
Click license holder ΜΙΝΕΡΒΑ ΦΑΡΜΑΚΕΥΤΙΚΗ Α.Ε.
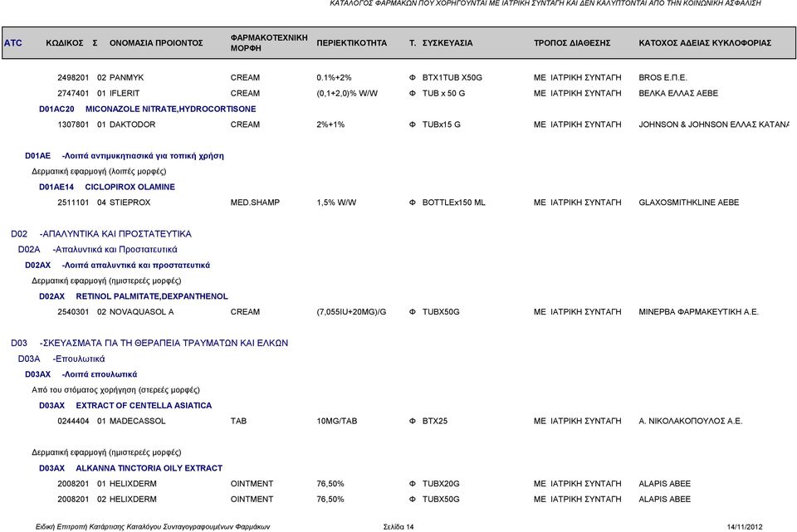point(699,312)
